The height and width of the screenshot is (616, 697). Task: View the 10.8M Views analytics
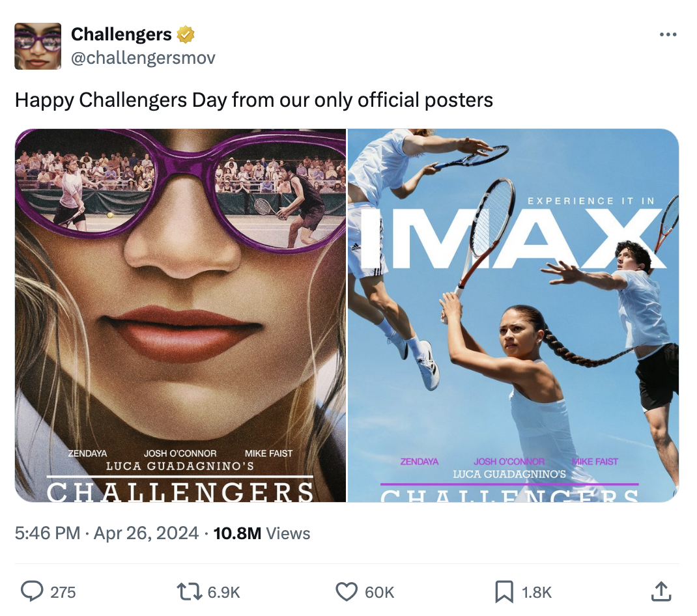(x=262, y=533)
